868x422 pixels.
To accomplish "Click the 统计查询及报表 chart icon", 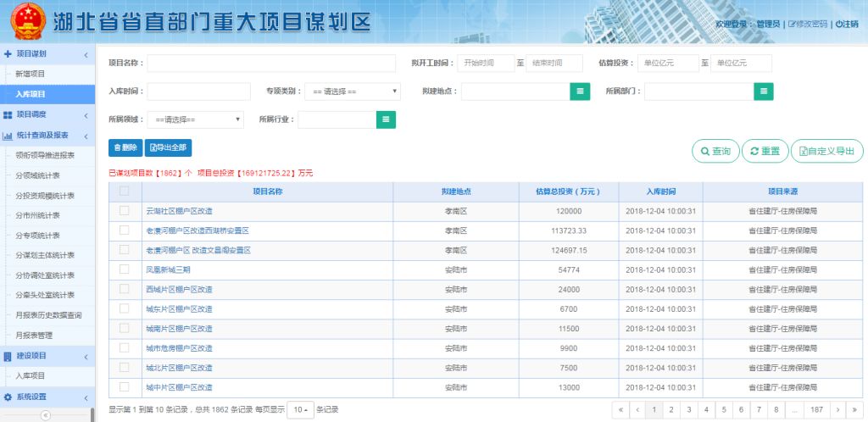I will coord(8,135).
